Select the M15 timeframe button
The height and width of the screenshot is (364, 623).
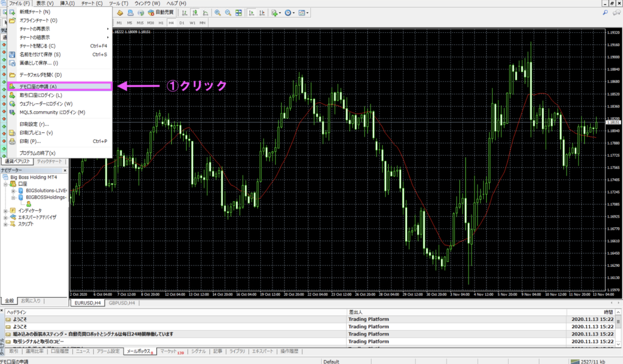139,23
